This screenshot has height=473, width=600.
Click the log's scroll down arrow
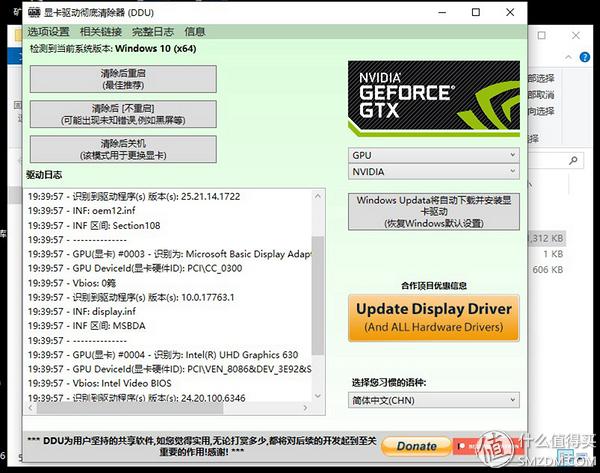(x=318, y=396)
